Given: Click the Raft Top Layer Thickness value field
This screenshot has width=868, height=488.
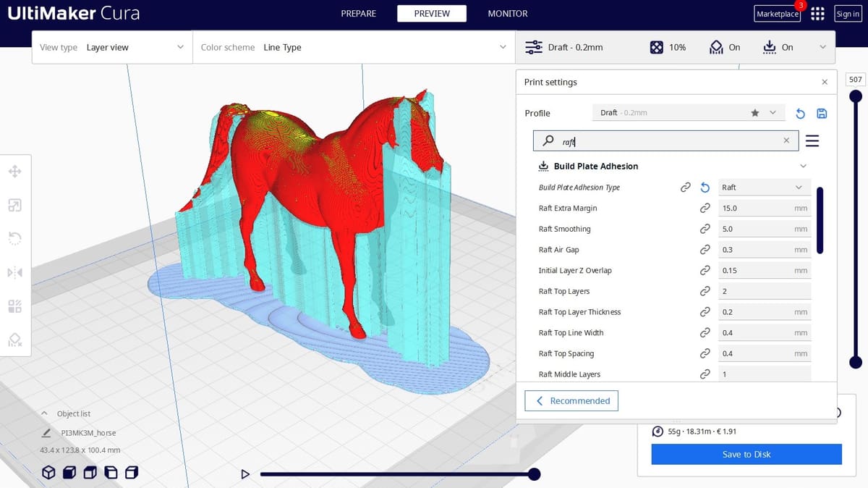Looking at the screenshot, I should tap(765, 312).
